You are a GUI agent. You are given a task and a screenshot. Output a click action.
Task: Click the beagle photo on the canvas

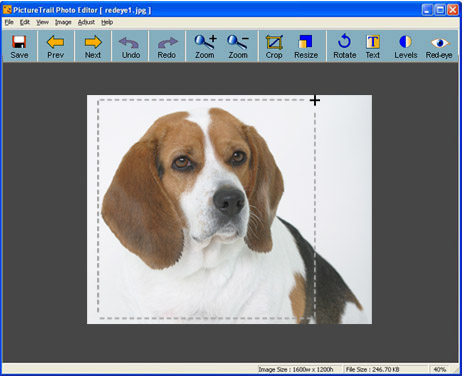point(229,209)
